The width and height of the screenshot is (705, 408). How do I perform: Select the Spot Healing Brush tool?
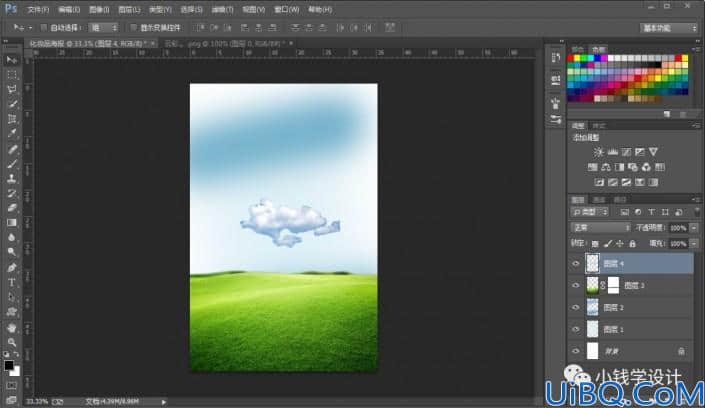(12, 149)
